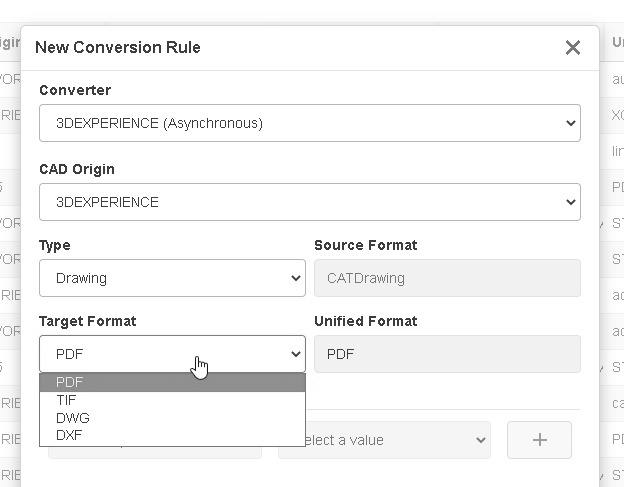The width and height of the screenshot is (624, 487).
Task: Close the New Conversion Rule dialog
Action: pyautogui.click(x=573, y=48)
